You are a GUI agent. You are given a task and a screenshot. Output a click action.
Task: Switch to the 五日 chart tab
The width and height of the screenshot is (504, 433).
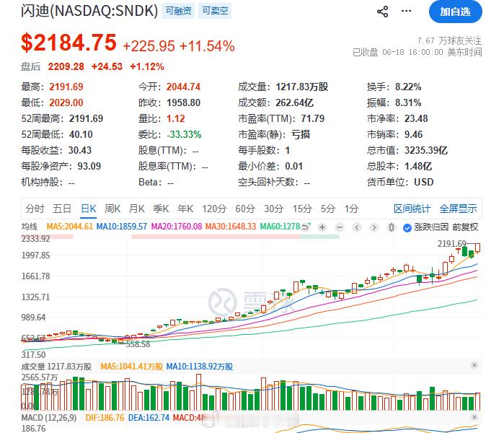(x=62, y=209)
